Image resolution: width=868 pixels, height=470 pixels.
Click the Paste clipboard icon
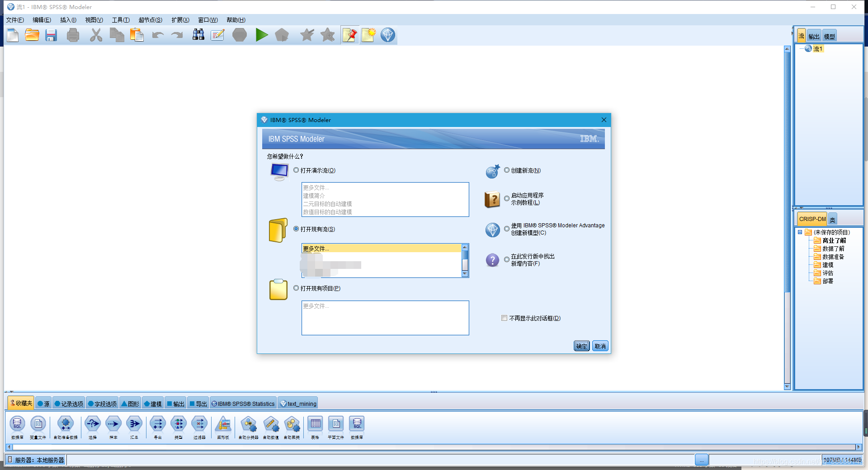(x=137, y=35)
